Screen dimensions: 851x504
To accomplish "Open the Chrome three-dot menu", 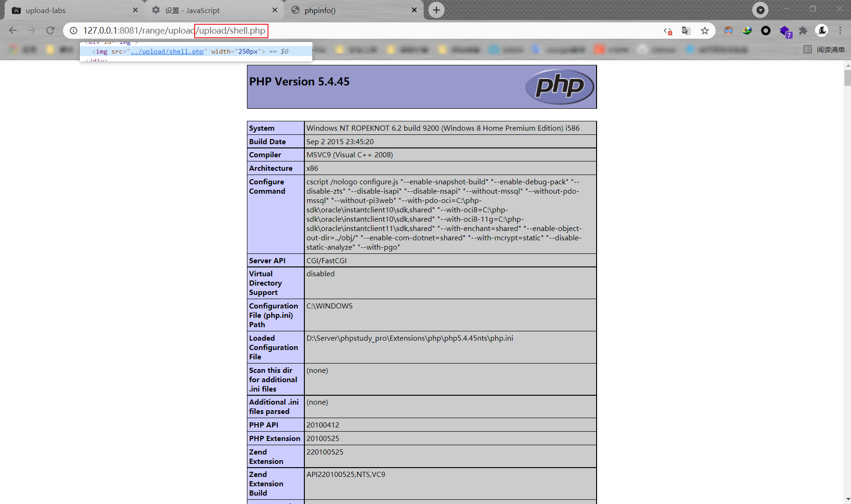I will [x=840, y=31].
